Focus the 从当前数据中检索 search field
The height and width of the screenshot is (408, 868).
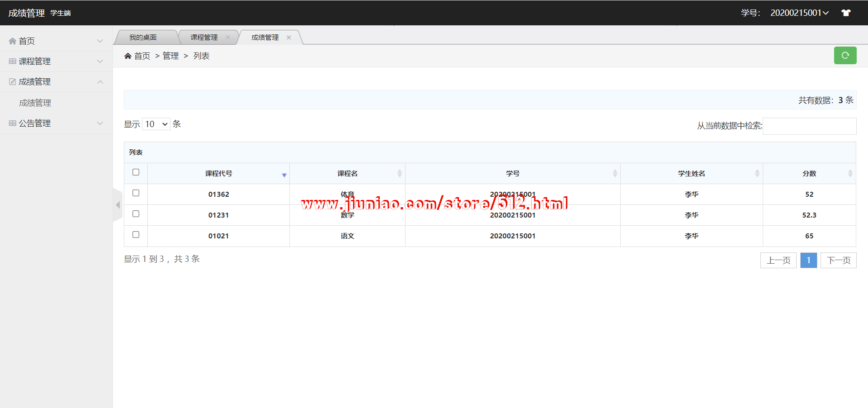(x=809, y=126)
